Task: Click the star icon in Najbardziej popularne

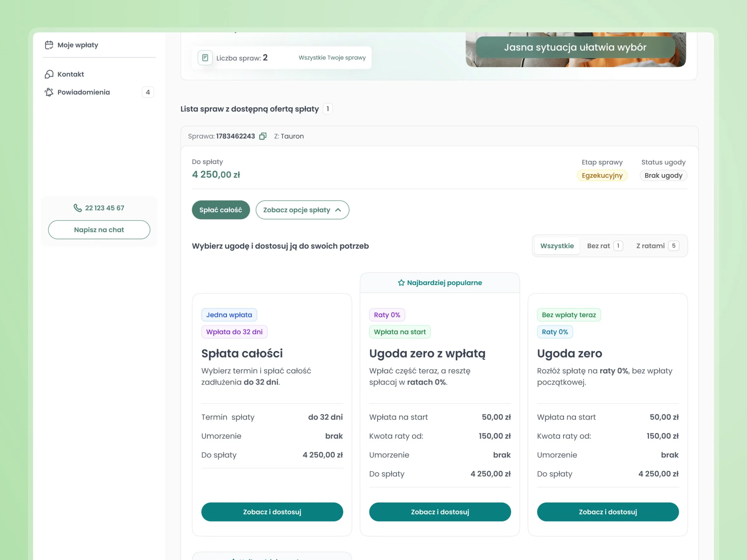Action: click(401, 283)
